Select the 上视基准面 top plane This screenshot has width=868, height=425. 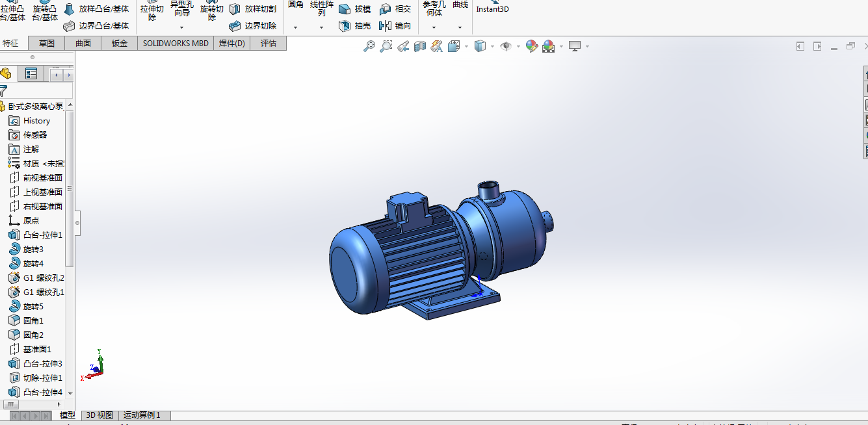tap(36, 192)
